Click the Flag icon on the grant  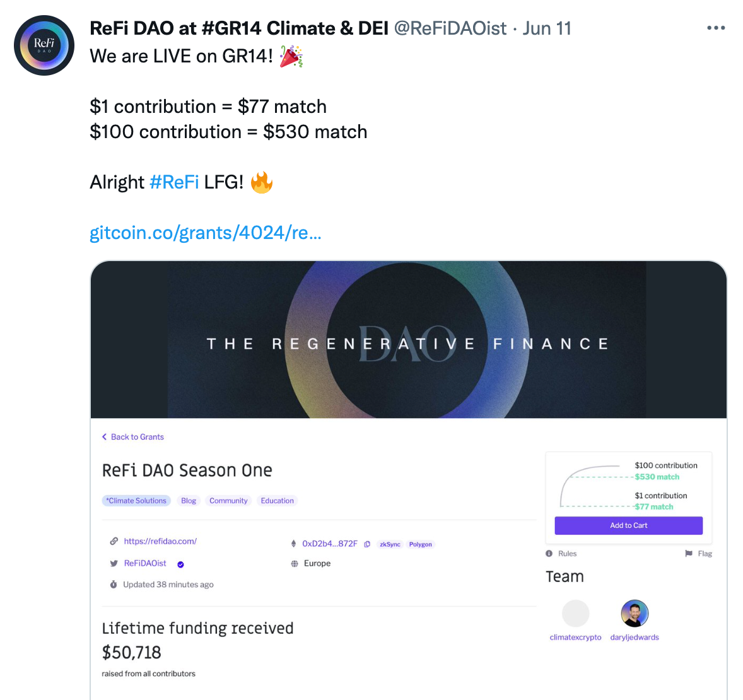coord(689,554)
